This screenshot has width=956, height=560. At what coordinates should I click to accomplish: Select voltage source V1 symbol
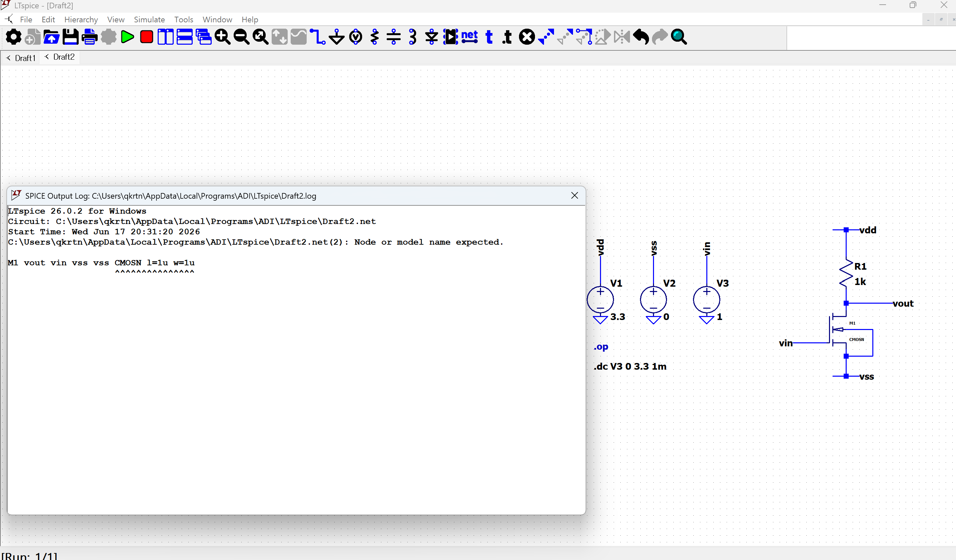600,300
